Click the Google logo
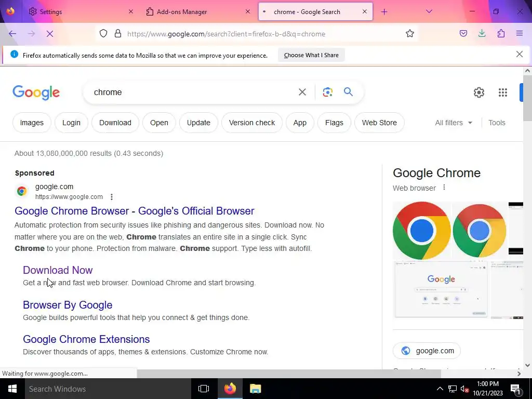This screenshot has height=399, width=532. (x=36, y=92)
